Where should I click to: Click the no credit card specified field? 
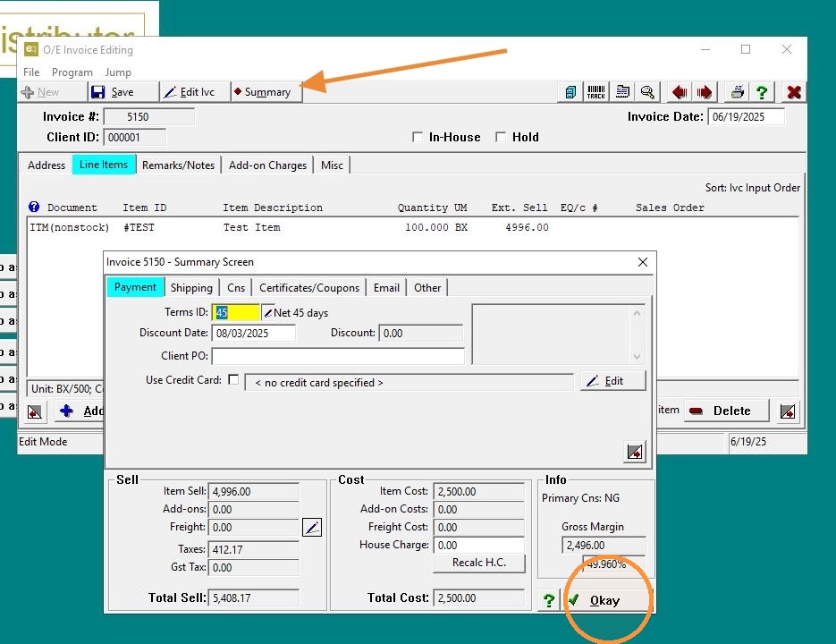coord(409,383)
